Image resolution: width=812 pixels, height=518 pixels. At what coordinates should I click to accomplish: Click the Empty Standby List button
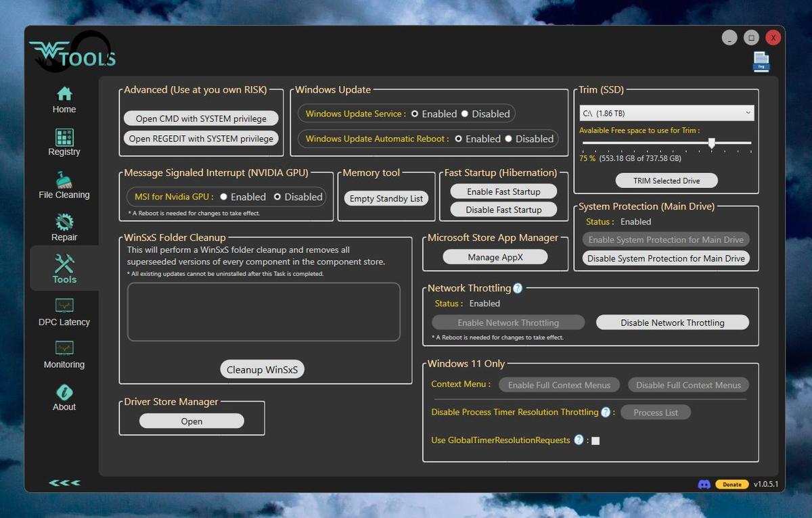tap(386, 198)
